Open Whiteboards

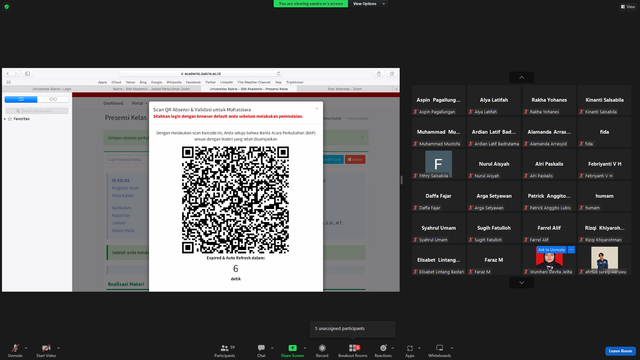pyautogui.click(x=440, y=350)
